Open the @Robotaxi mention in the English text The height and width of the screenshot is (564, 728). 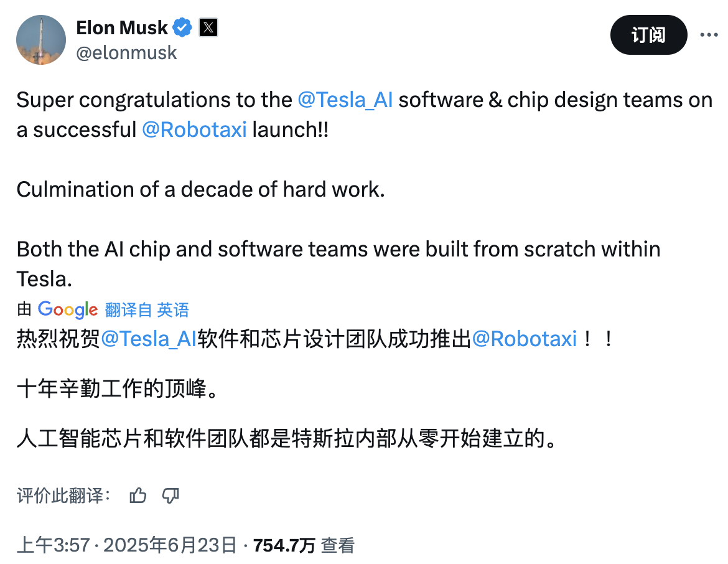pyautogui.click(x=195, y=129)
